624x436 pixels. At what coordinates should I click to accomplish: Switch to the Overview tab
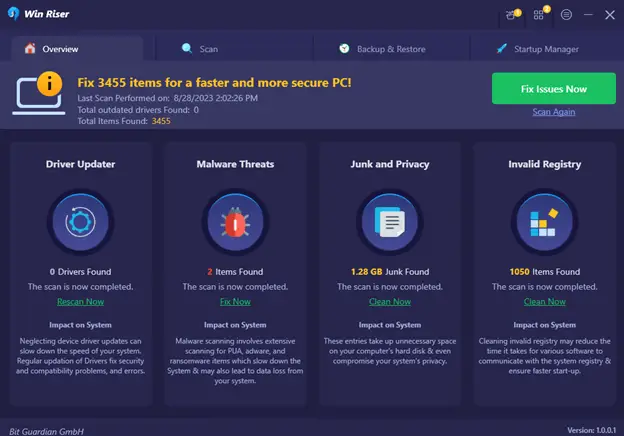60,49
